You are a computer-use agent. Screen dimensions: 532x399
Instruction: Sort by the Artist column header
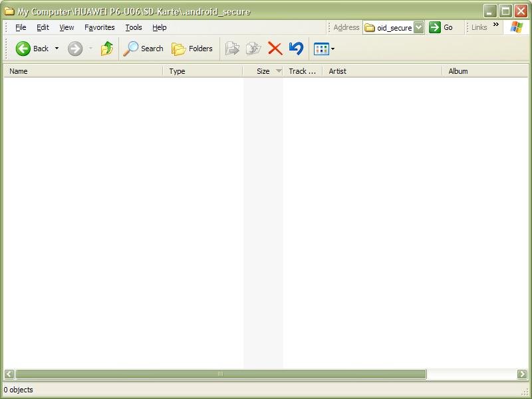pos(382,71)
